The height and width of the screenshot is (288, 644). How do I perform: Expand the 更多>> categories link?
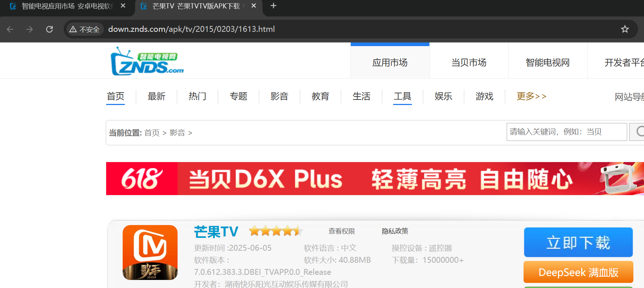point(531,96)
